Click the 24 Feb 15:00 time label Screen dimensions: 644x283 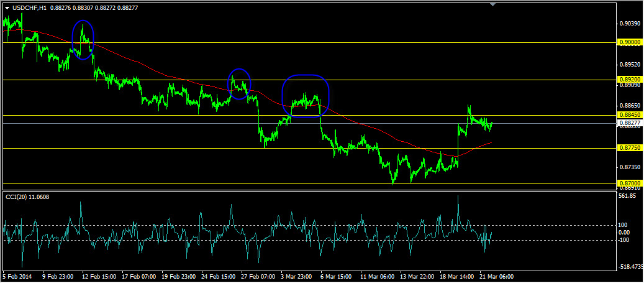219,276
